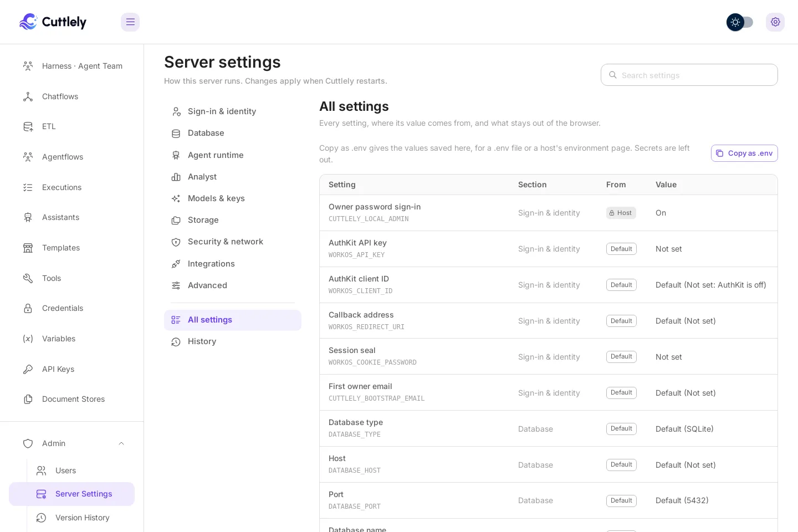Focus the Search settings field
This screenshot has width=798, height=532.
pos(689,75)
